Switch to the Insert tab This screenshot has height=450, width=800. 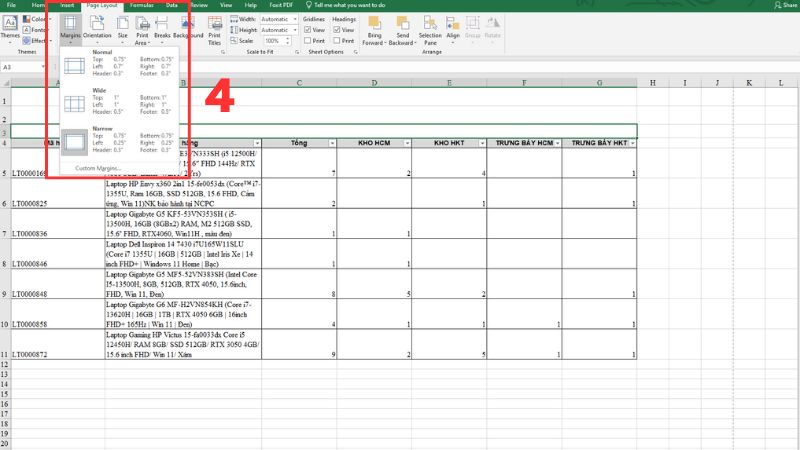[67, 5]
